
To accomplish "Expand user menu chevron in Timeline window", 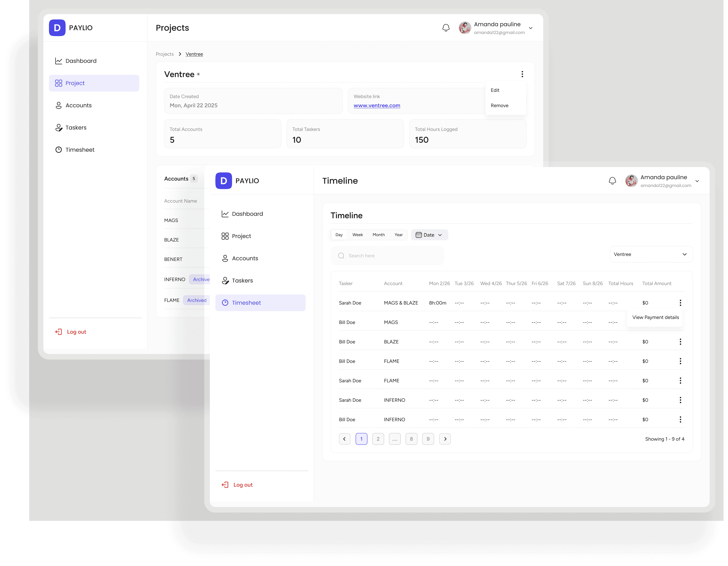I will pos(697,181).
